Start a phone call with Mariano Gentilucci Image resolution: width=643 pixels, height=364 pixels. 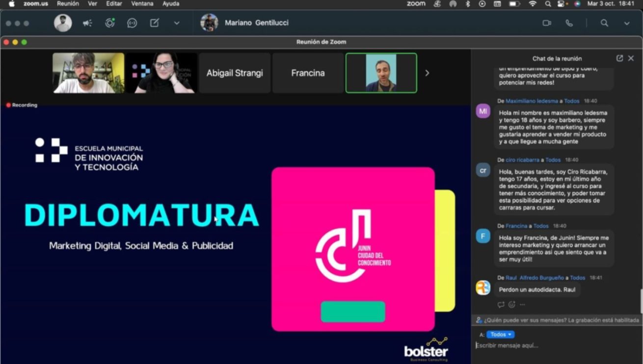pyautogui.click(x=569, y=23)
